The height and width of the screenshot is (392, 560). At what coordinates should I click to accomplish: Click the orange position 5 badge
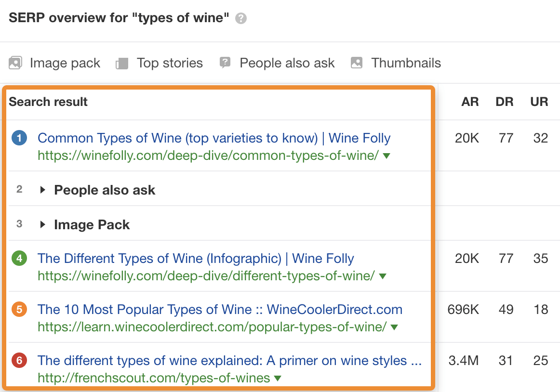tap(19, 310)
